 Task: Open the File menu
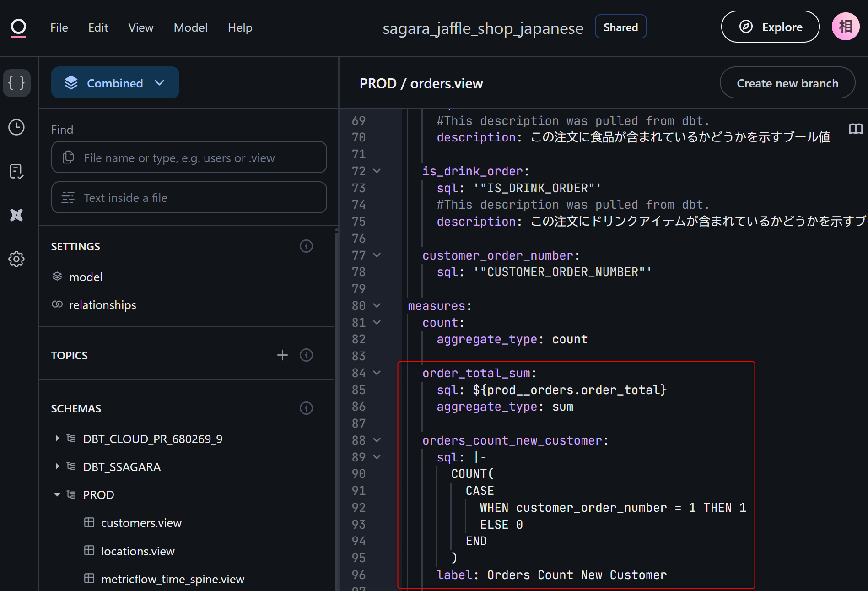click(x=59, y=28)
